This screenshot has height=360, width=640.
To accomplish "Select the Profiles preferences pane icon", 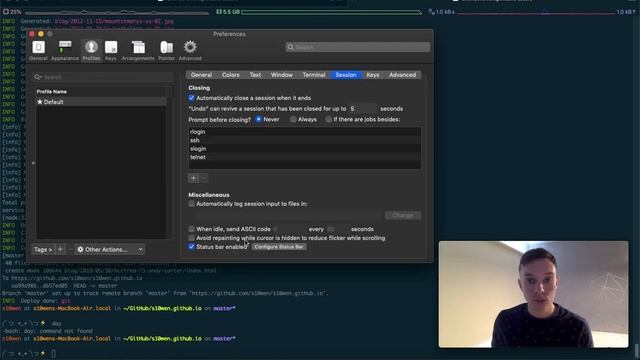I will tap(91, 51).
